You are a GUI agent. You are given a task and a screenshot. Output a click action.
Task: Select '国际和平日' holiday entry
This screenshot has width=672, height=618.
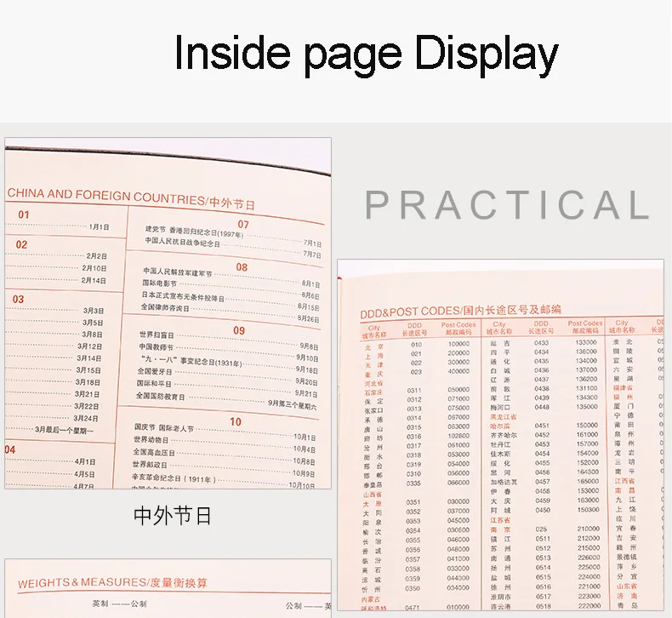[x=154, y=383]
